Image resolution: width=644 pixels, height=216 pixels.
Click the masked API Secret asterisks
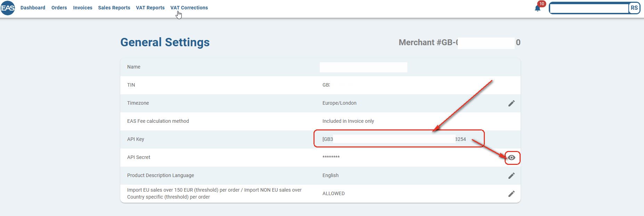pyautogui.click(x=331, y=157)
